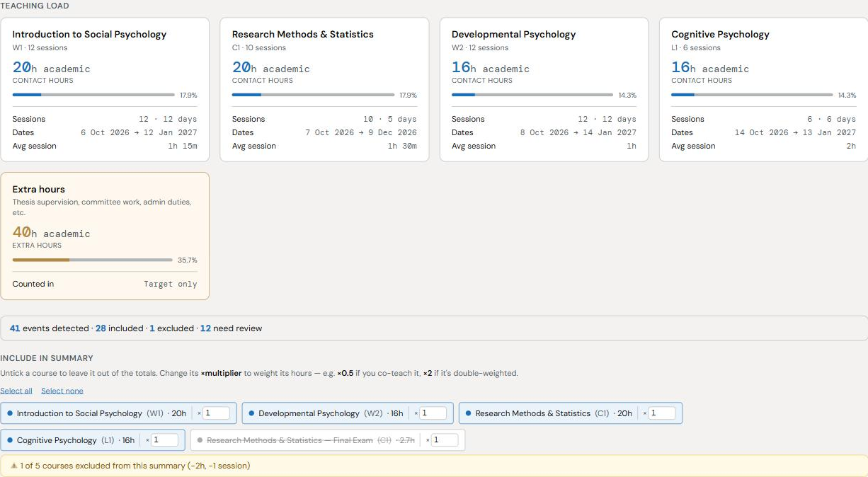868x477 pixels.
Task: Toggle Developmental Psychology (W2) course chip
Action: pos(348,413)
